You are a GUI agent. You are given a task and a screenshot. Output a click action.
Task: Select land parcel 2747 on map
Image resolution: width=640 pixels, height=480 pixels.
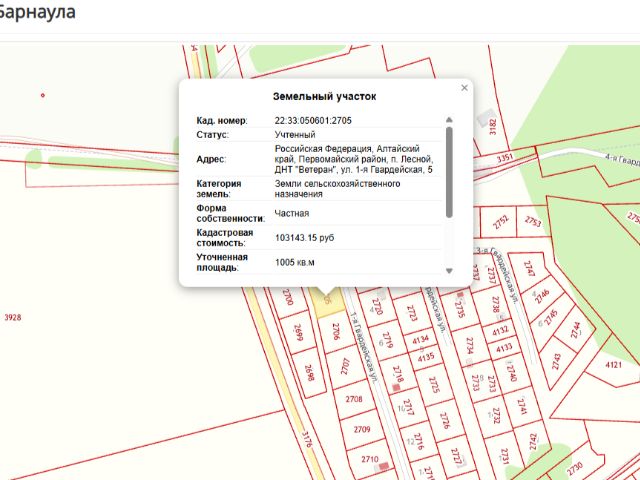(x=529, y=268)
